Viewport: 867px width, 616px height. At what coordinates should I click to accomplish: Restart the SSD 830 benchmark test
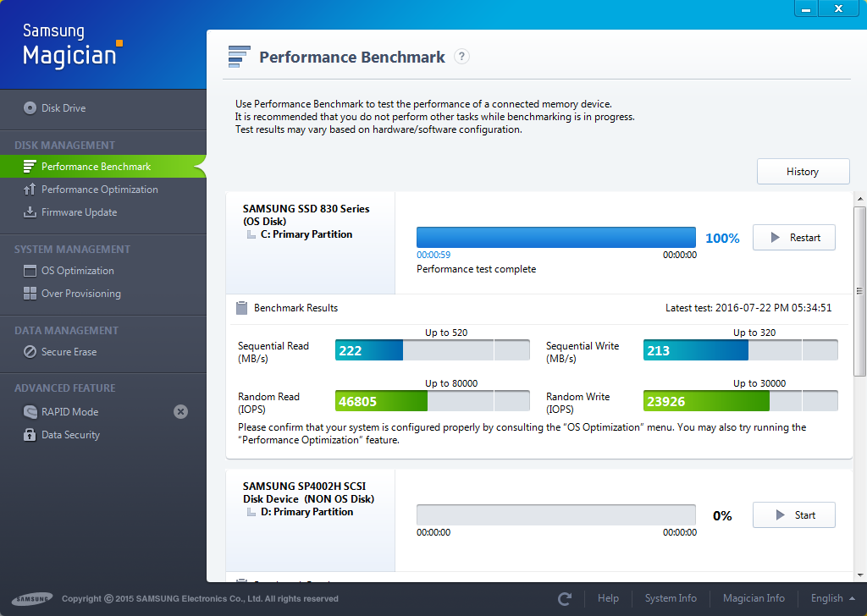coord(794,238)
